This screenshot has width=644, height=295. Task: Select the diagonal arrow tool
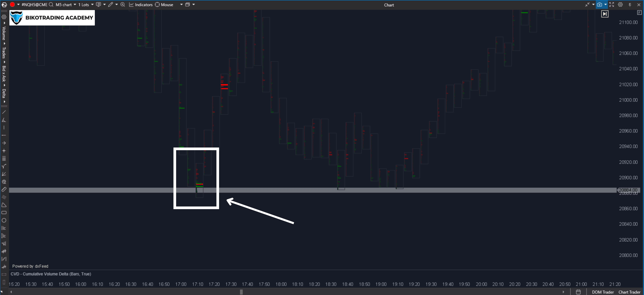pos(4,174)
